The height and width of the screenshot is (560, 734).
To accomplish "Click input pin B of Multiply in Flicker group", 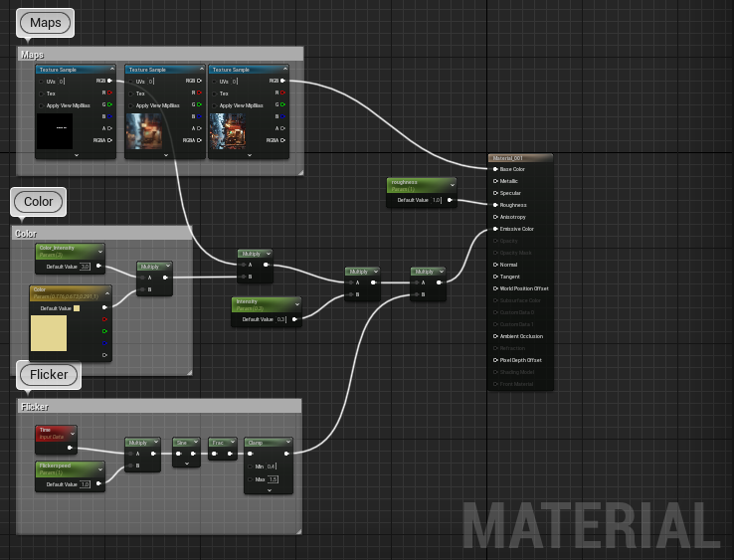I will (131, 466).
